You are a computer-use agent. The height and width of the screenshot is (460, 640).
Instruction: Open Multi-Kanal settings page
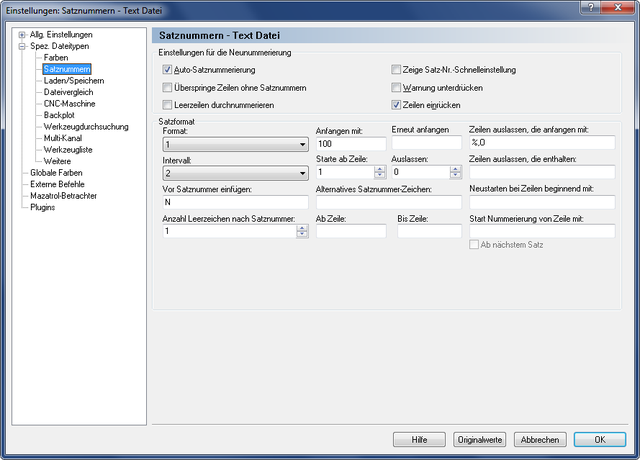[x=62, y=138]
